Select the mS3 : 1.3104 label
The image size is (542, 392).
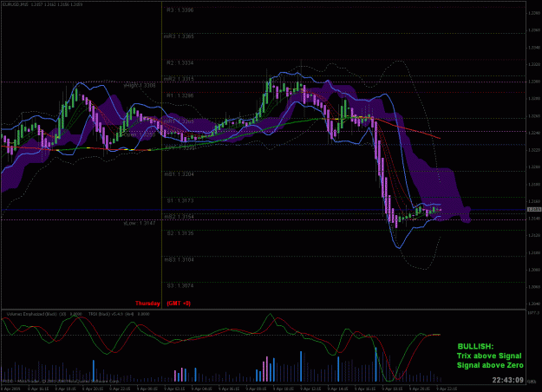[x=179, y=259]
